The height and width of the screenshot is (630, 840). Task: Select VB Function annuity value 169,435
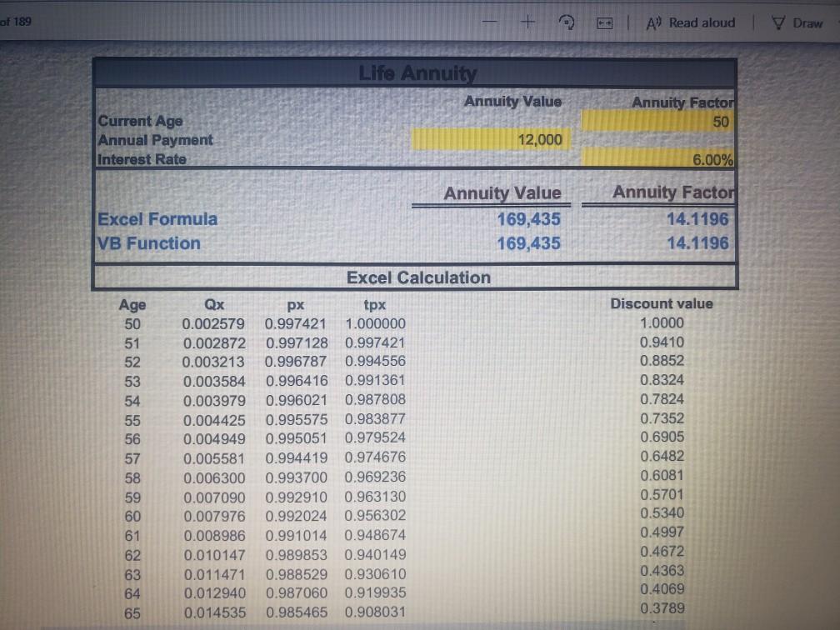(x=528, y=243)
